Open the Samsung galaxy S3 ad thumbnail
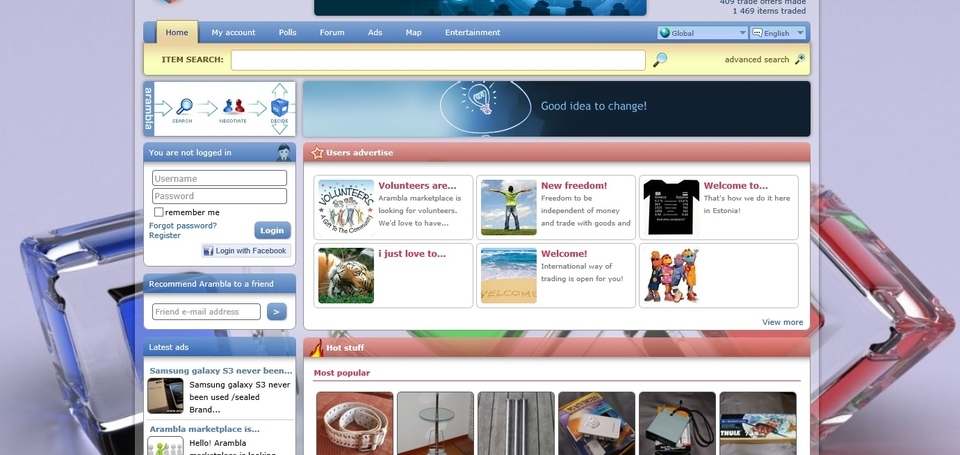960x455 pixels. pyautogui.click(x=165, y=396)
